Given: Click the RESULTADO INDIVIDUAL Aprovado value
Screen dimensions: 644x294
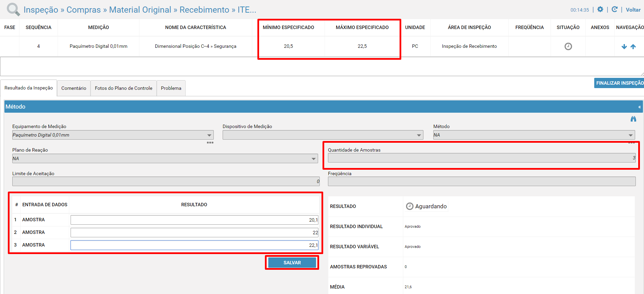Looking at the screenshot, I should point(413,226).
